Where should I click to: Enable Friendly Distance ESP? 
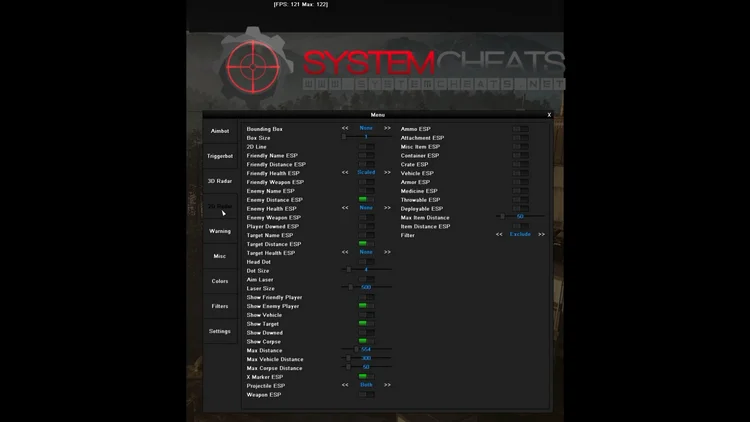[366, 164]
